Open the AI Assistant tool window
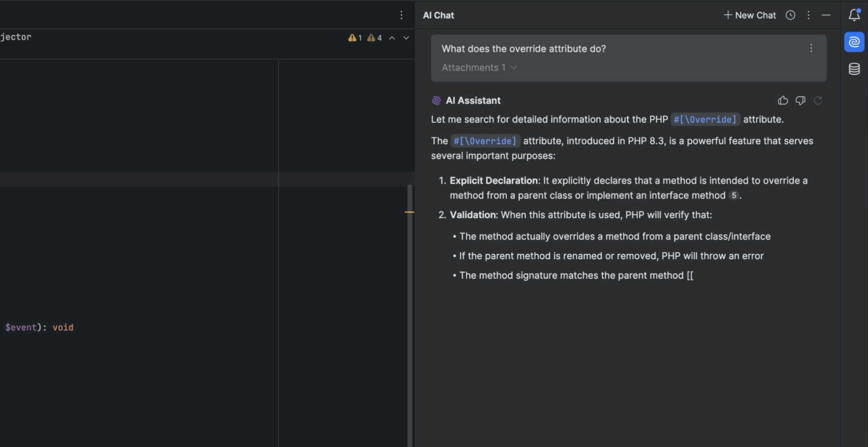 (854, 42)
